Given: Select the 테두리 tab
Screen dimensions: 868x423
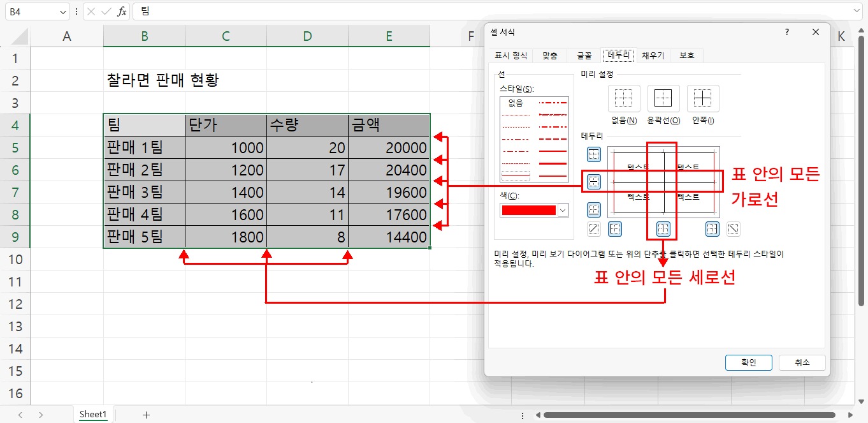Looking at the screenshot, I should click(x=619, y=56).
